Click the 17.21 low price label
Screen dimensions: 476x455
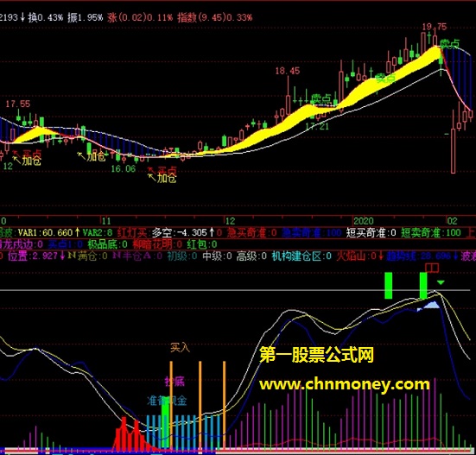(x=317, y=126)
